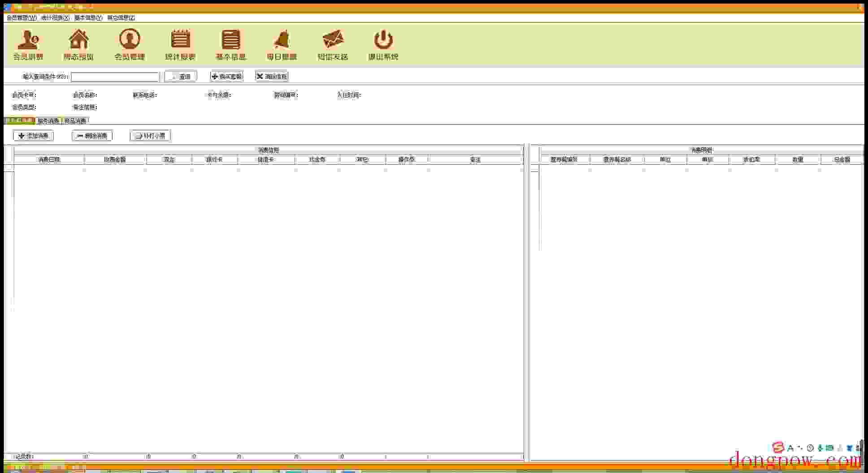
Task: Click 记录数 footer label
Action: click(24, 457)
